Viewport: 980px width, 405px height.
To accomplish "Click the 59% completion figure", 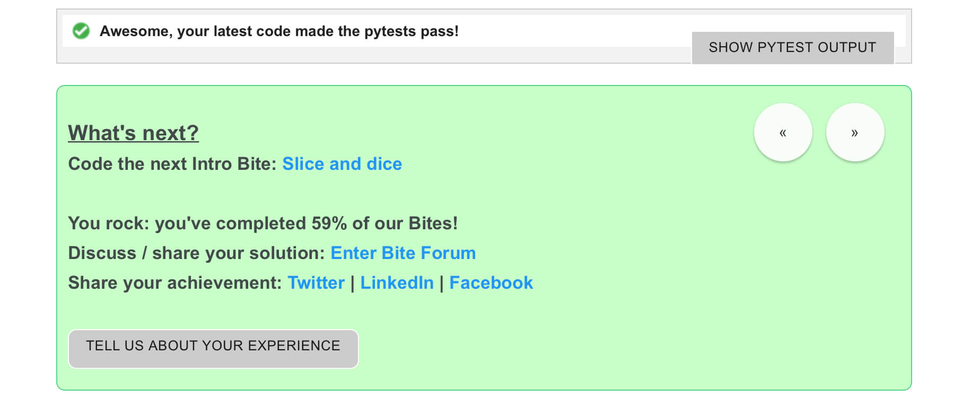I will tap(329, 223).
